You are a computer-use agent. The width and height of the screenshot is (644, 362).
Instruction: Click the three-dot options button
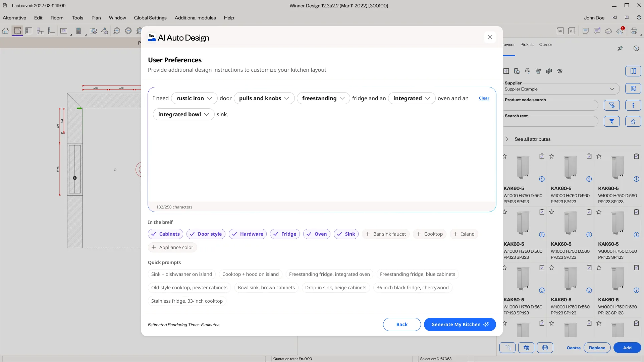(633, 105)
